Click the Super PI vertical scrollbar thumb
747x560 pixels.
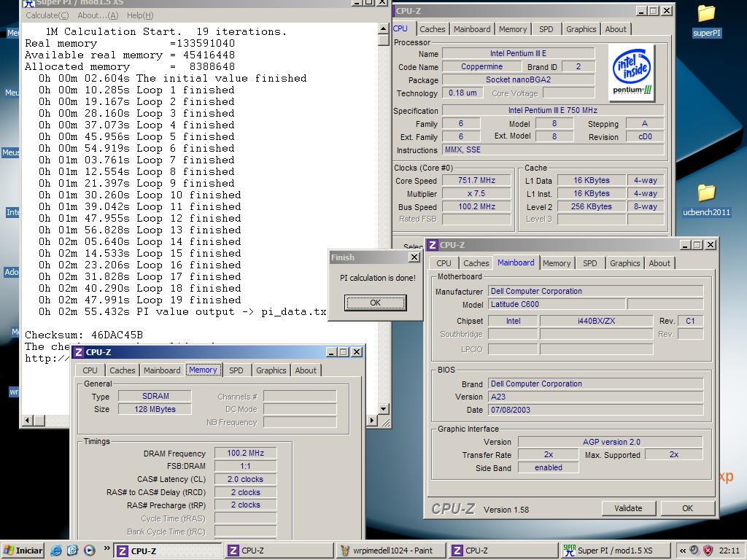pos(384,40)
